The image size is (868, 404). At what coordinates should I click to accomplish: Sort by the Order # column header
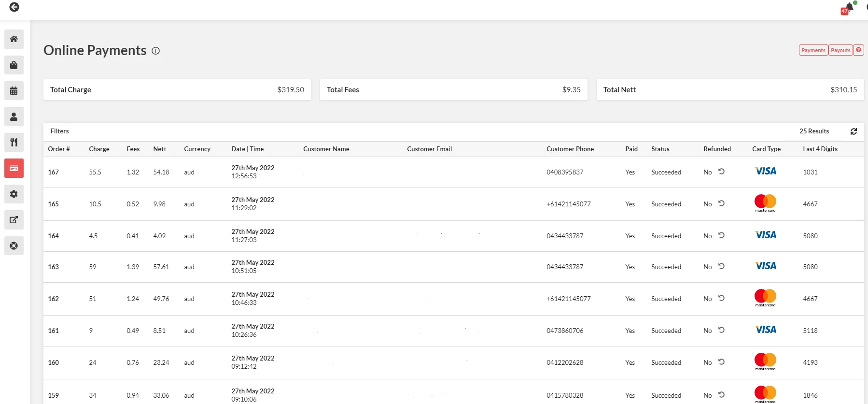(59, 149)
